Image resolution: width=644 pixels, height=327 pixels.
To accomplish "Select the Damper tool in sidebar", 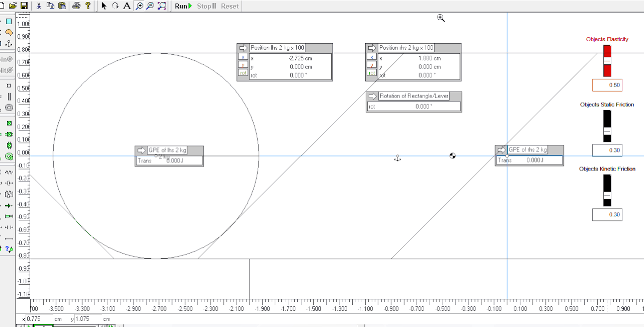I will point(9,182).
